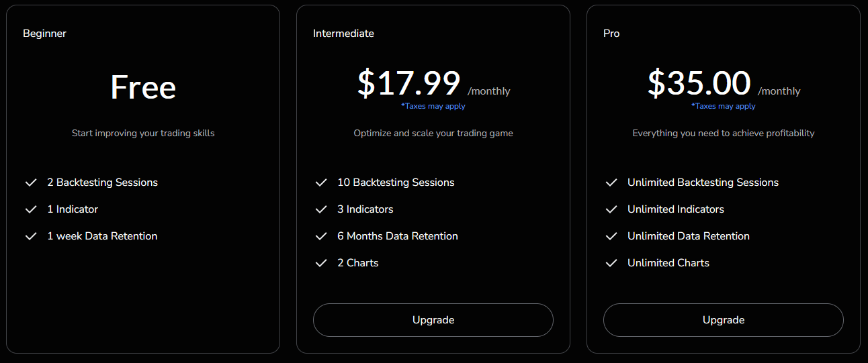Click checkmark beside 3 Indicators

(x=321, y=209)
